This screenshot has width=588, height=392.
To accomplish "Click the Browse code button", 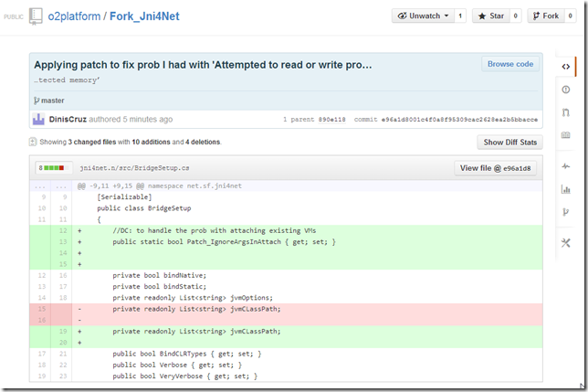I will (x=510, y=65).
